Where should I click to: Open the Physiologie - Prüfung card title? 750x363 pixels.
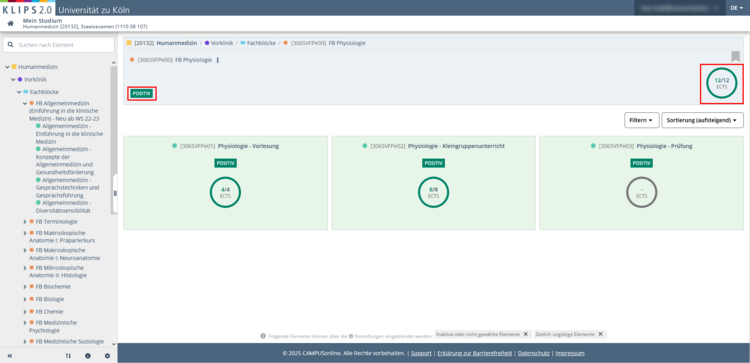pos(664,146)
